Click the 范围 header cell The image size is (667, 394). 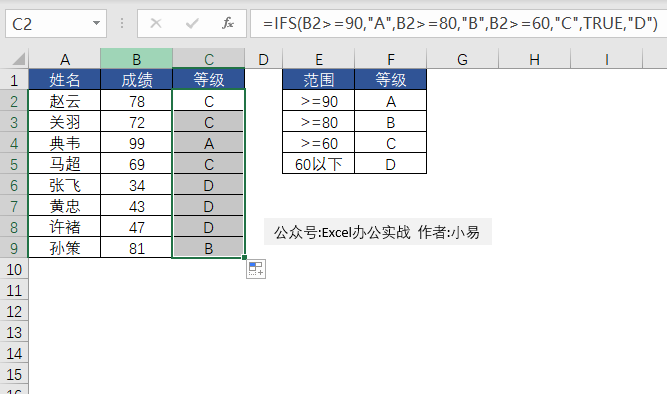pyautogui.click(x=319, y=80)
